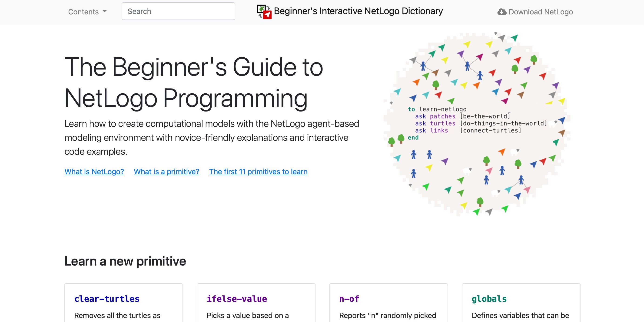Image resolution: width=644 pixels, height=322 pixels.
Task: Open the ifelse-value primitive card
Action: pos(236,299)
